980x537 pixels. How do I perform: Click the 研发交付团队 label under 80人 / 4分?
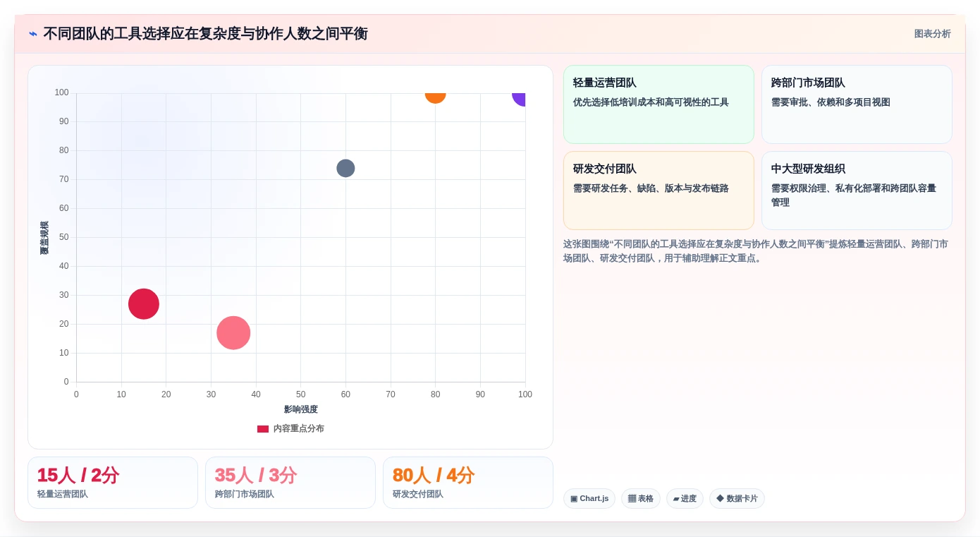(418, 495)
